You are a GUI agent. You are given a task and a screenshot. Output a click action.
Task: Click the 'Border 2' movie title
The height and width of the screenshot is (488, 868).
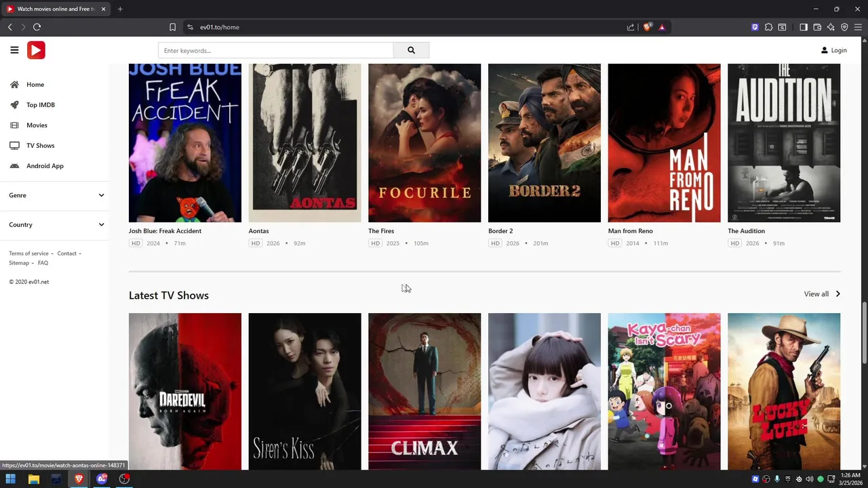(x=500, y=231)
